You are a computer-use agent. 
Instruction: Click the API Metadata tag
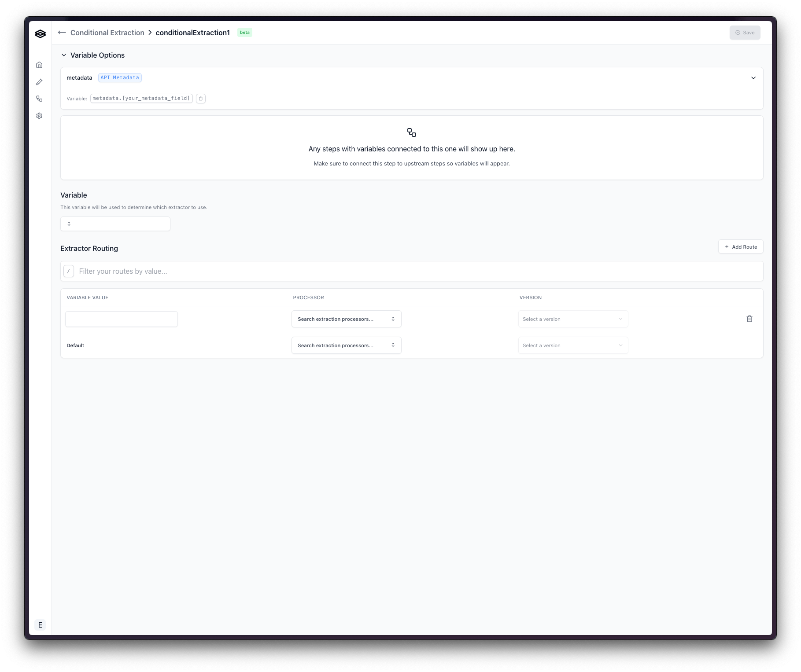click(x=120, y=78)
